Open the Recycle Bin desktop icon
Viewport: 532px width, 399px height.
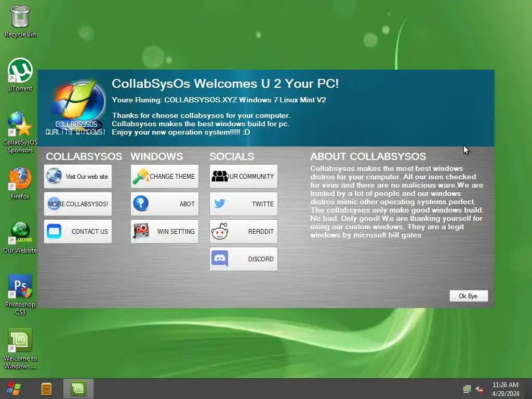[x=20, y=21]
